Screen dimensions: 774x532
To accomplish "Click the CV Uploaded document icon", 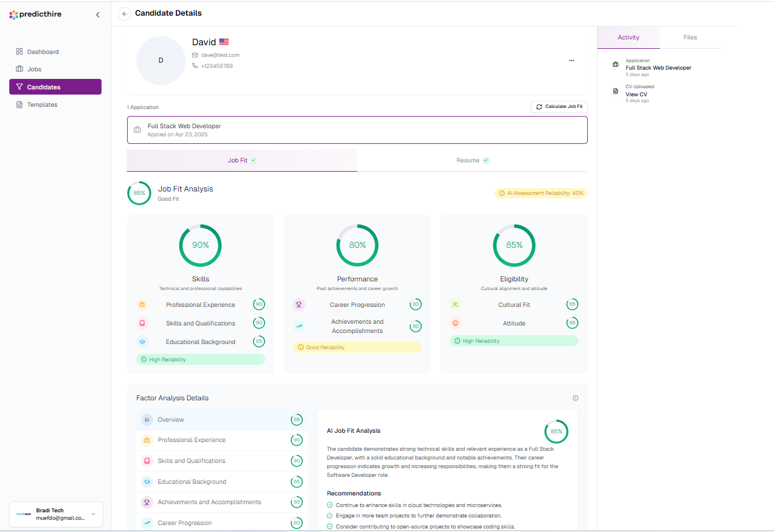I will [x=616, y=91].
